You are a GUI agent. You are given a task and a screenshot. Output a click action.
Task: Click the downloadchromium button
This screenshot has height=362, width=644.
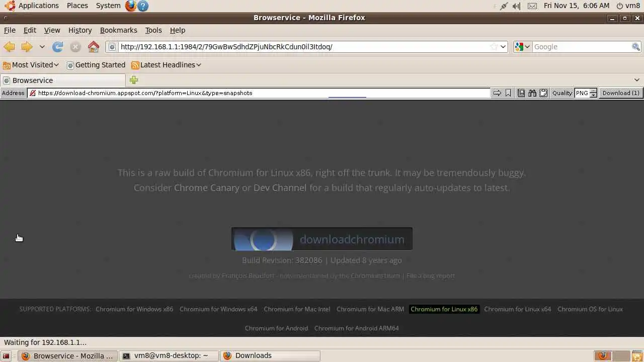[322, 239]
